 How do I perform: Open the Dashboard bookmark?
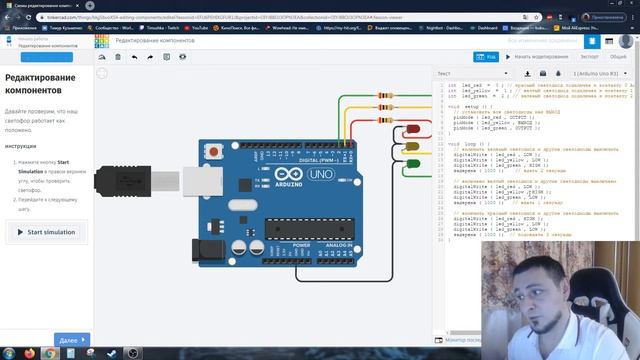(484, 28)
